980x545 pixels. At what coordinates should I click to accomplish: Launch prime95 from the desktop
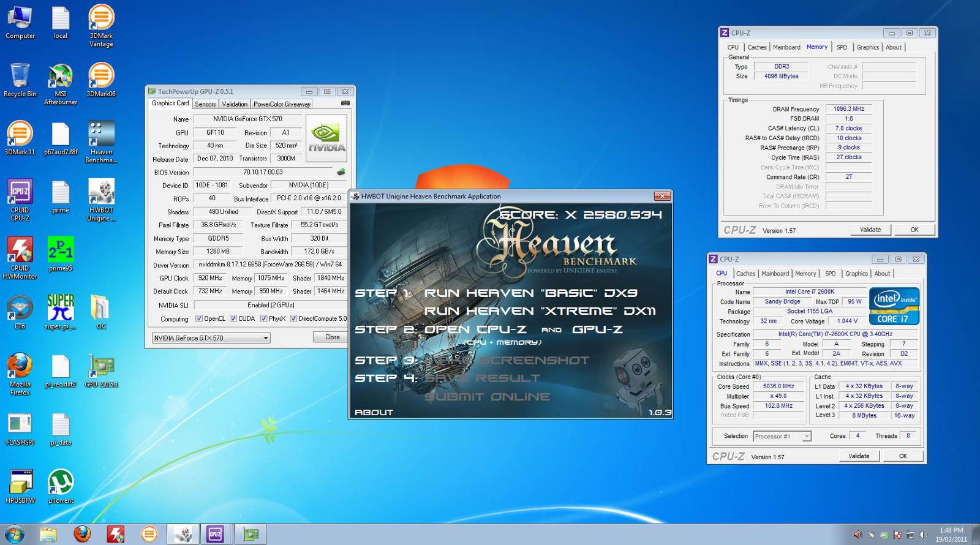pyautogui.click(x=61, y=254)
